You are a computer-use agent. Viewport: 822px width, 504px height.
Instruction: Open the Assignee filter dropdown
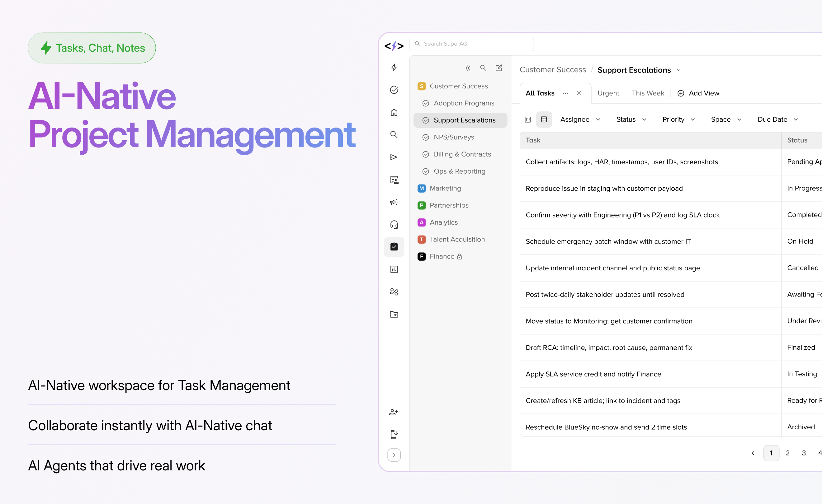(580, 119)
